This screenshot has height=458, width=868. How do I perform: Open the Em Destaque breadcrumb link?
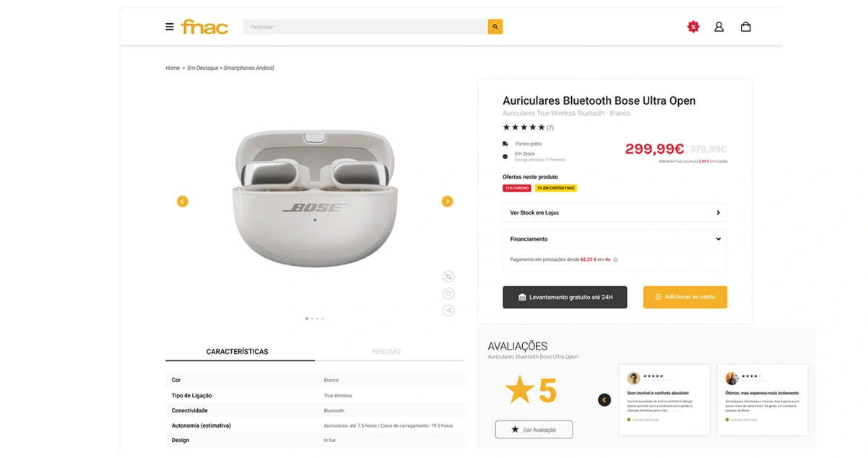click(202, 68)
